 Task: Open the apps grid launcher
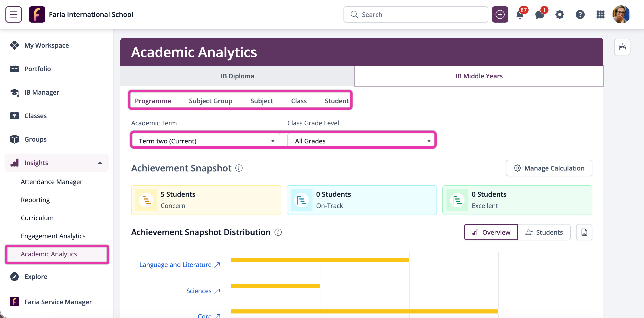click(600, 14)
